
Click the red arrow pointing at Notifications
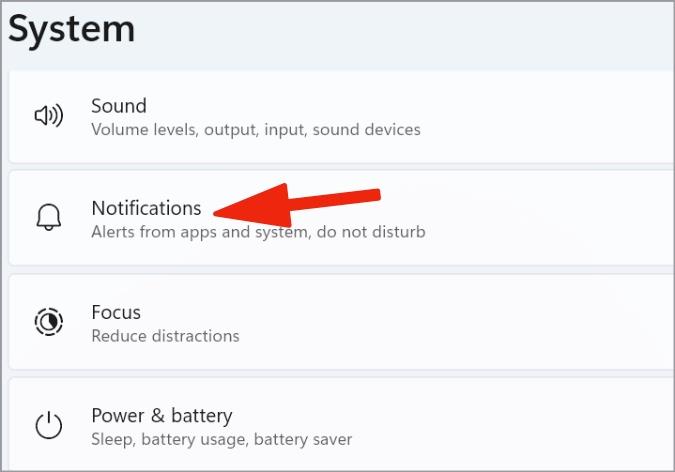tap(297, 205)
